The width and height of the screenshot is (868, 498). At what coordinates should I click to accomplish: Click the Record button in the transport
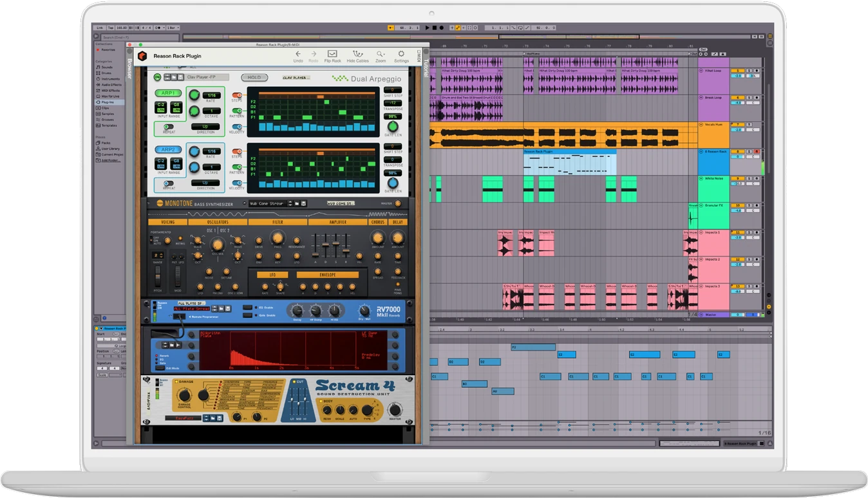click(x=441, y=28)
